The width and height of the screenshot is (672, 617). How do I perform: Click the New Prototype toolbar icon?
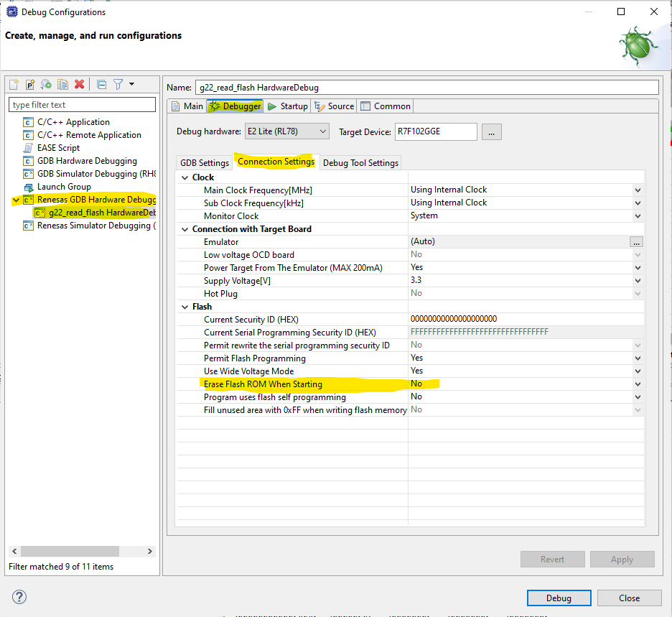tap(29, 84)
